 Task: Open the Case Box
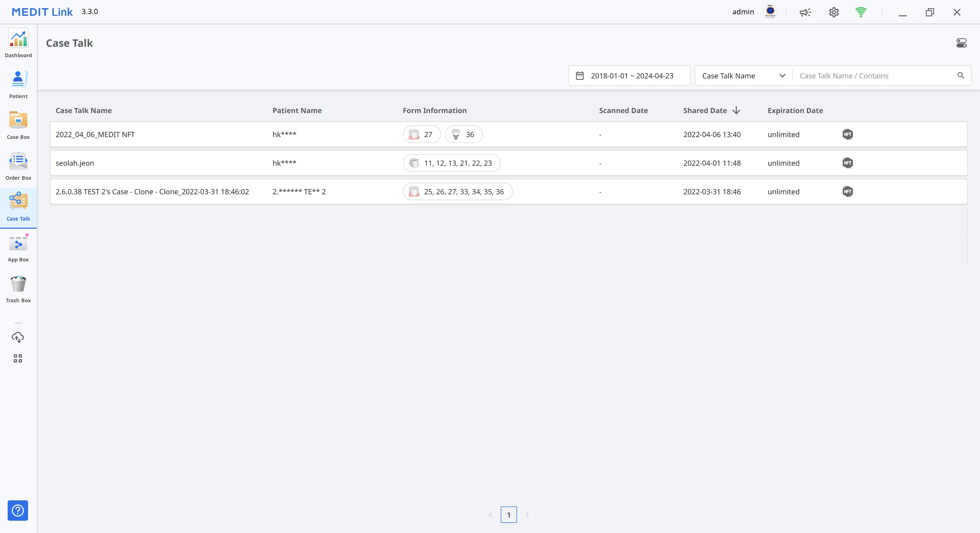18,125
